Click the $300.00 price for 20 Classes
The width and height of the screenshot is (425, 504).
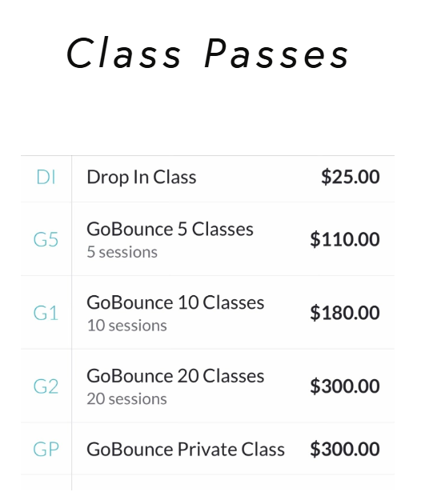pos(345,386)
